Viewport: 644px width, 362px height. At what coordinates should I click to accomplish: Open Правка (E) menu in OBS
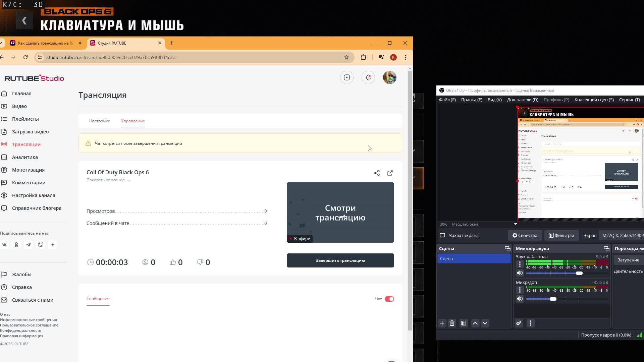tap(472, 100)
